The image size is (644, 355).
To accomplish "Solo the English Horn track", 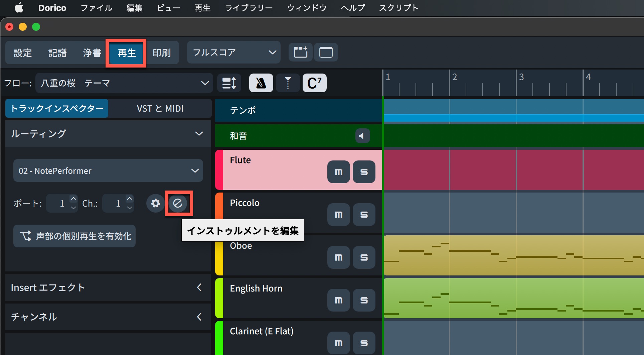I will (x=364, y=300).
